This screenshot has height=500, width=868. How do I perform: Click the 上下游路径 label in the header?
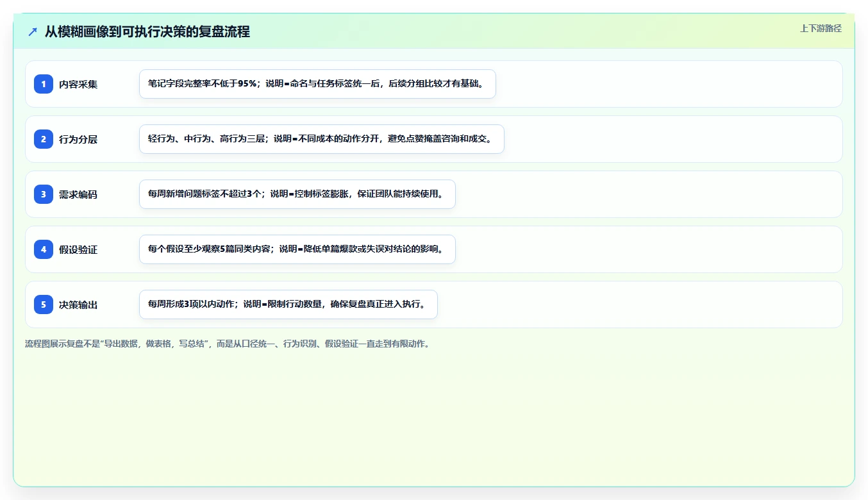[821, 28]
